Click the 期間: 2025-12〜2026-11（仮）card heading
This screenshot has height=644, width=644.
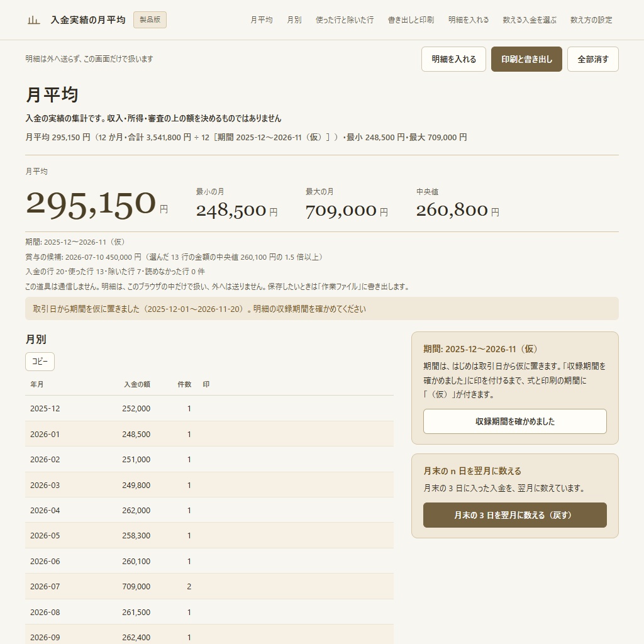(481, 349)
